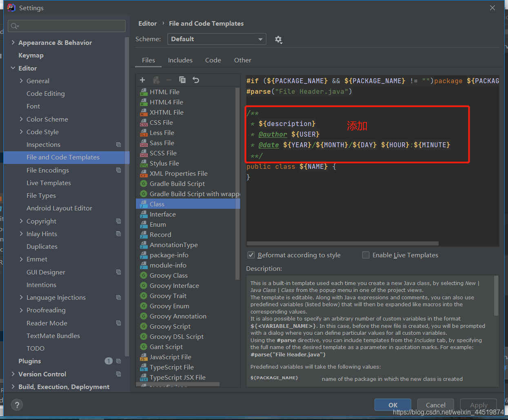Open the scheme gear settings icon
This screenshot has height=420, width=508.
(278, 39)
